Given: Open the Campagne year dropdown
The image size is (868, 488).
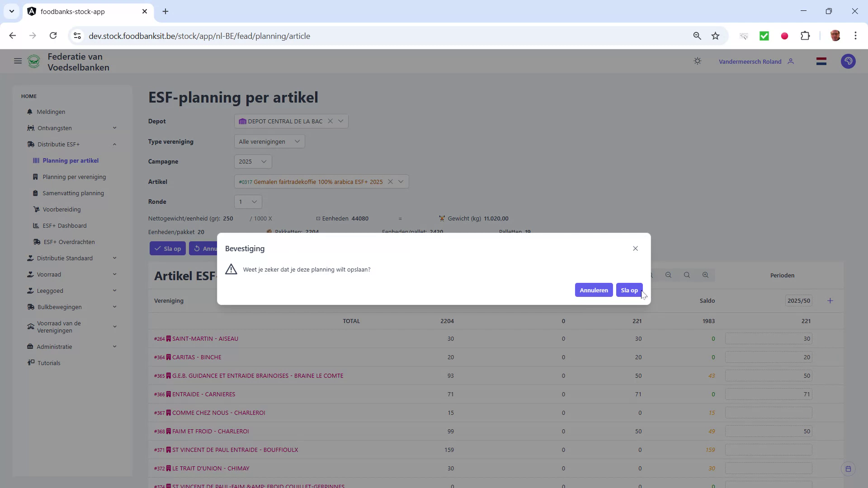Looking at the screenshot, I should point(252,161).
